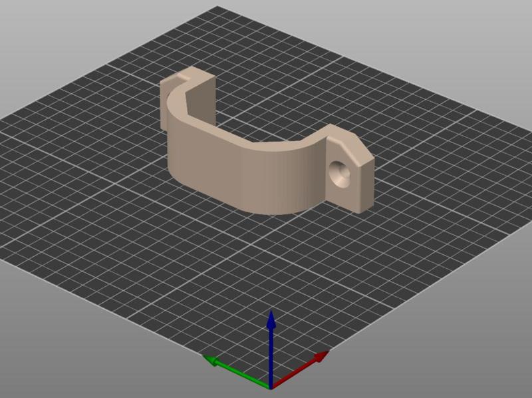Click the blue Z axis arrow
Viewport: 532px width, 398px height.
[x=271, y=349]
